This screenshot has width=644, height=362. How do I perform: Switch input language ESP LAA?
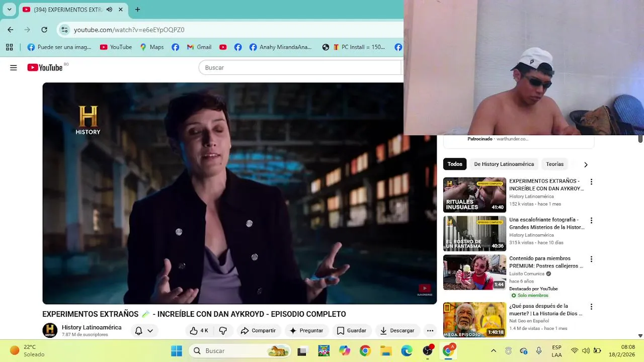[556, 350]
